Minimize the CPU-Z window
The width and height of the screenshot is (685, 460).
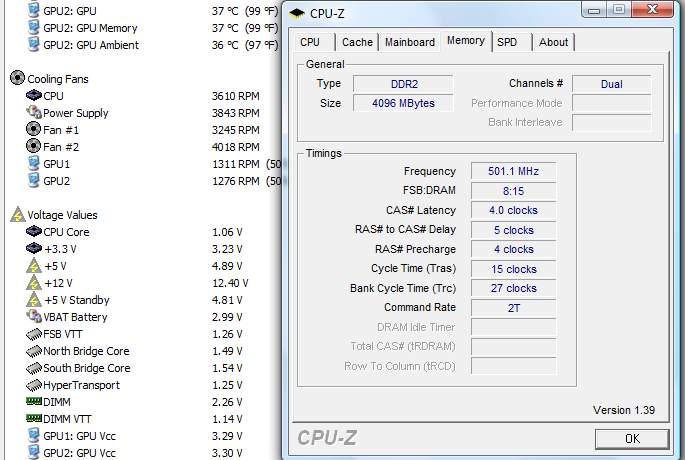point(594,10)
